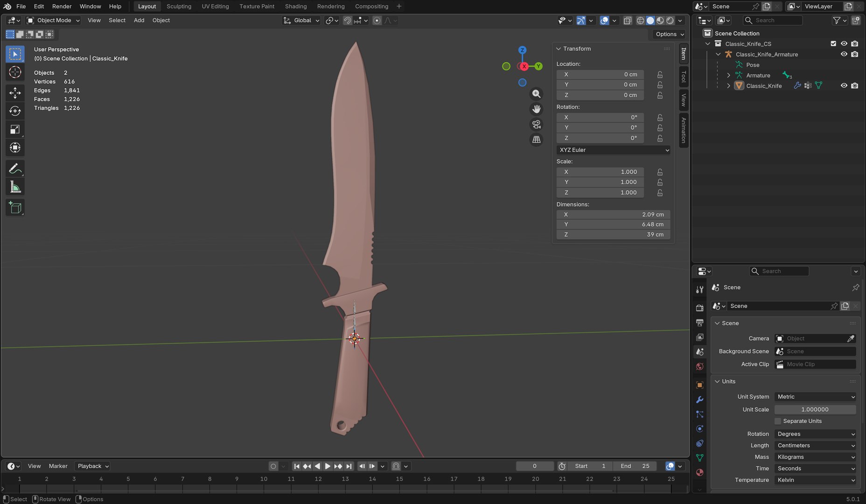This screenshot has height=504, width=866.
Task: Select the Measure tool
Action: click(x=15, y=187)
